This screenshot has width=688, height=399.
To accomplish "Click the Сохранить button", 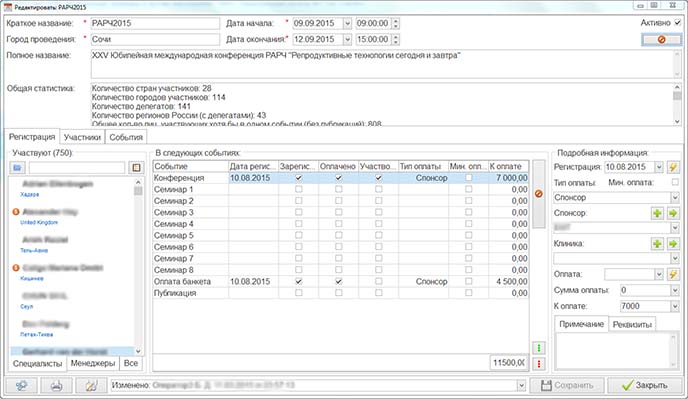I will 567,385.
